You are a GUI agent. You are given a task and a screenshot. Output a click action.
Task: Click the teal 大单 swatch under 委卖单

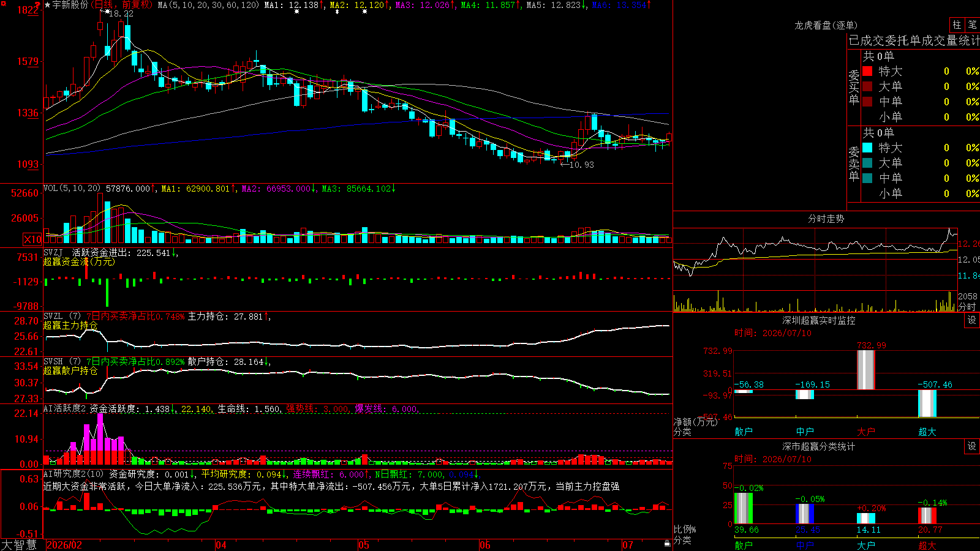(x=867, y=163)
